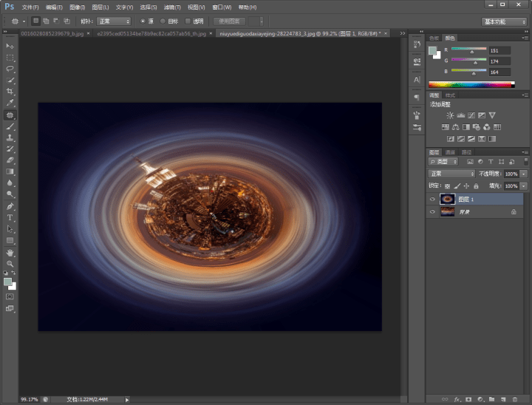Select the Crop tool
This screenshot has height=405, width=532.
click(10, 92)
